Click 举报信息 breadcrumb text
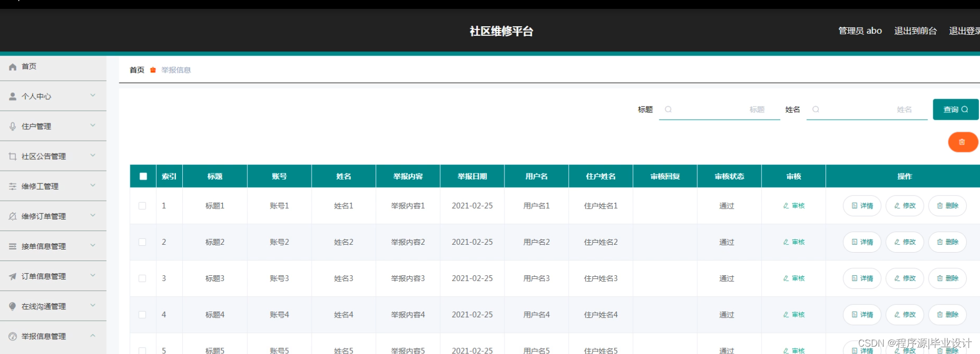The height and width of the screenshot is (354, 980). (176, 70)
